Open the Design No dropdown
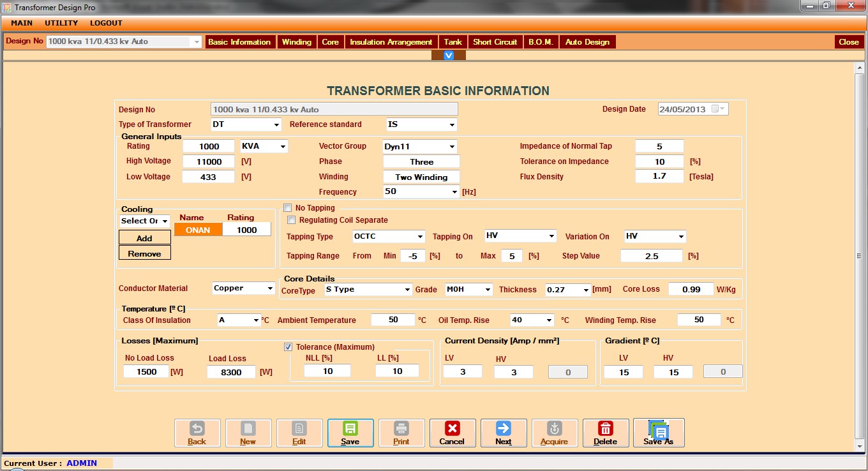The width and height of the screenshot is (868, 471). pyautogui.click(x=197, y=41)
